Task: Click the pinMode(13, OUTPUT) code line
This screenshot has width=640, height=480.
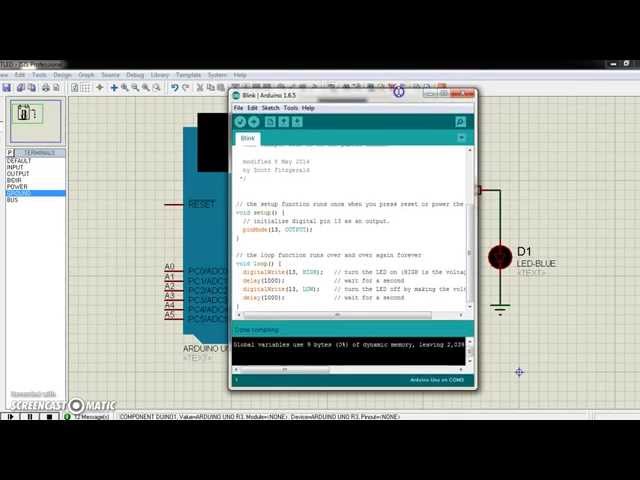Action: pyautogui.click(x=278, y=230)
